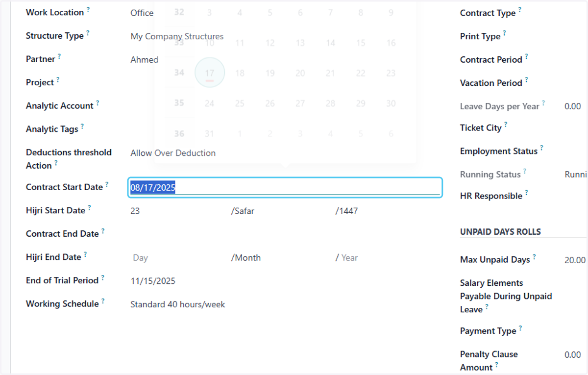The width and height of the screenshot is (588, 375).
Task: Show Print Type help tooltip
Action: pyautogui.click(x=505, y=33)
